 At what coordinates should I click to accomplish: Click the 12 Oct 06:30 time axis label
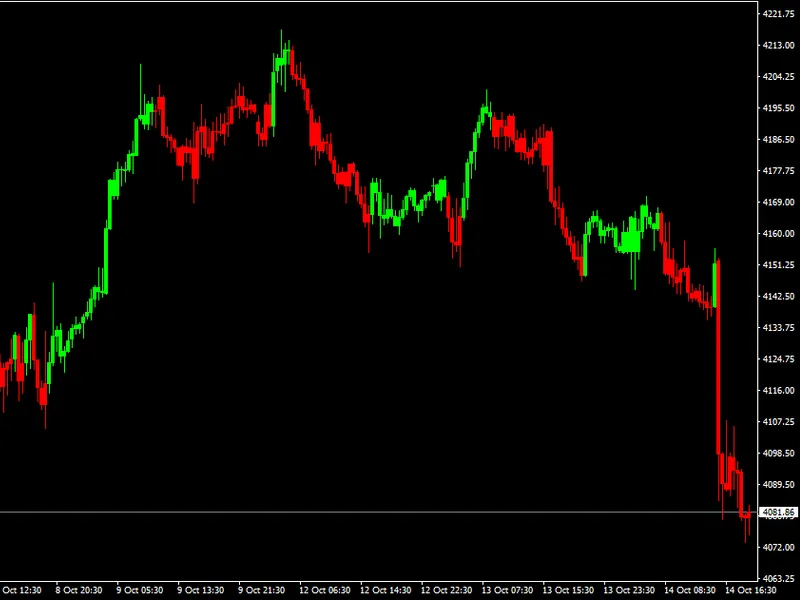pyautogui.click(x=324, y=590)
